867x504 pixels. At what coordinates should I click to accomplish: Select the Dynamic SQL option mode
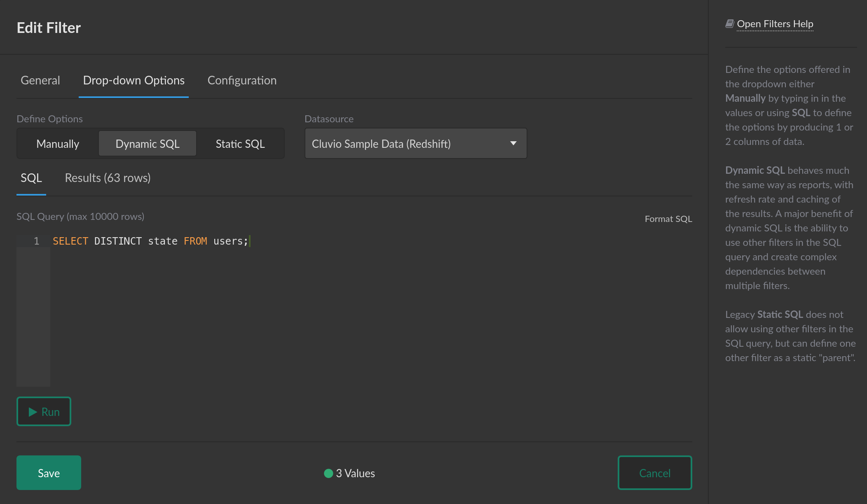point(148,144)
